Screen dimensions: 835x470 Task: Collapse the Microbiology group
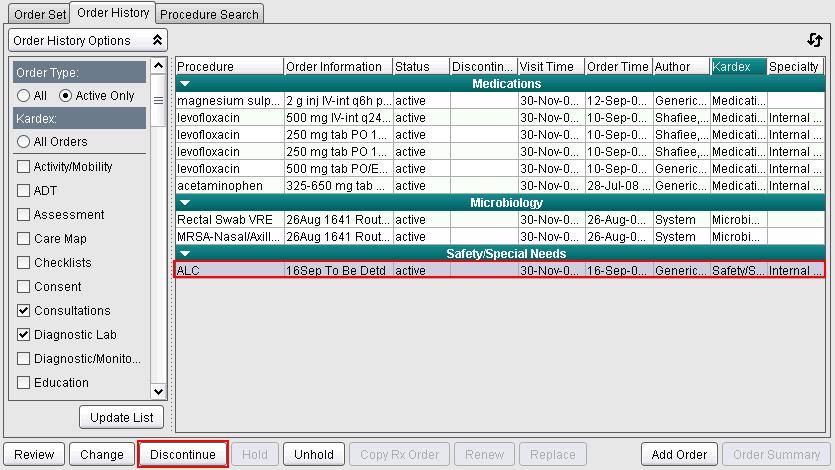185,203
